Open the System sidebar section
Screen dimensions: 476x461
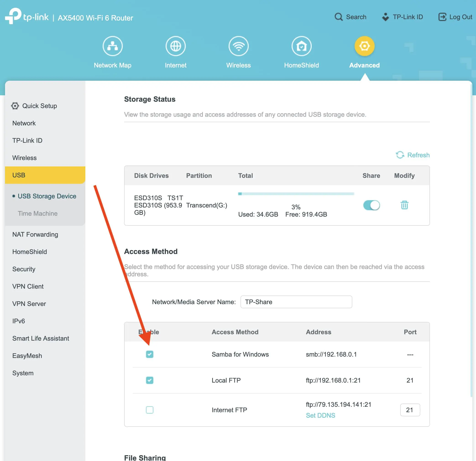click(x=23, y=373)
